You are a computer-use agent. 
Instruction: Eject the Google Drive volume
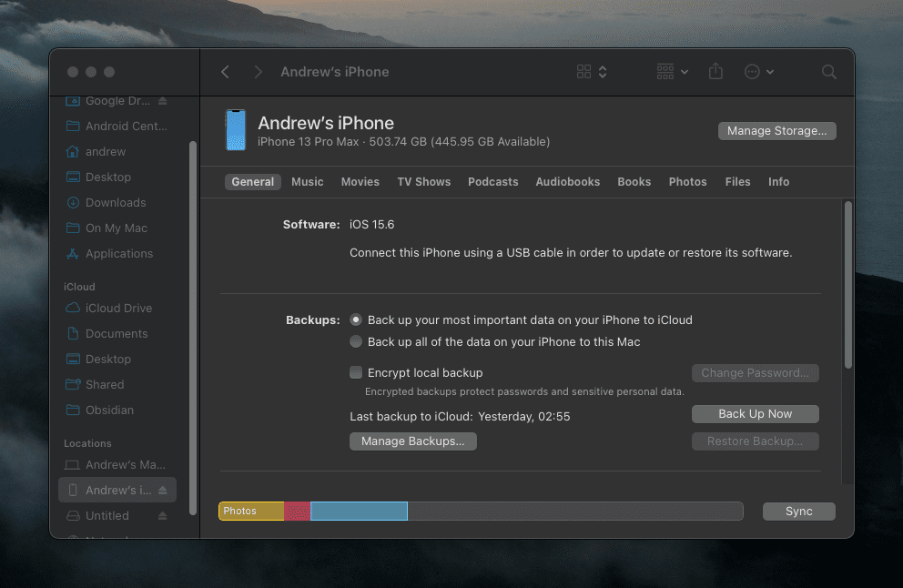coord(162,101)
